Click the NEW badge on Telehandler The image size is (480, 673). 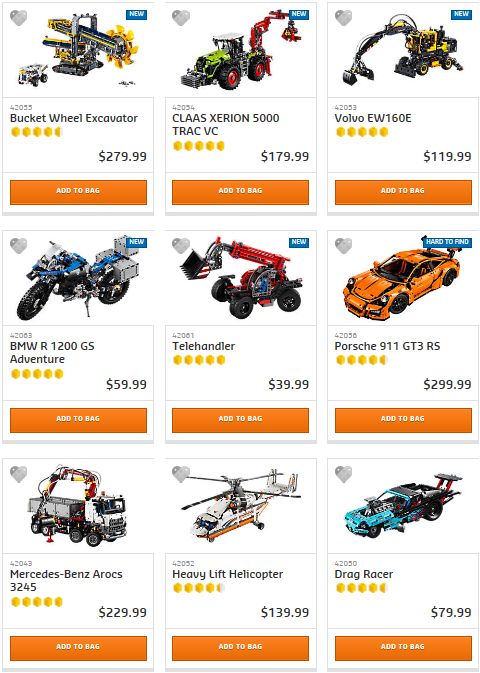click(299, 242)
